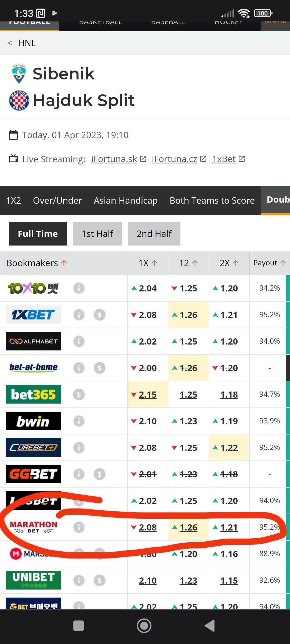This screenshot has width=290, height=644.
Task: Open the bet365 bookmaker logo
Action: coord(34,394)
